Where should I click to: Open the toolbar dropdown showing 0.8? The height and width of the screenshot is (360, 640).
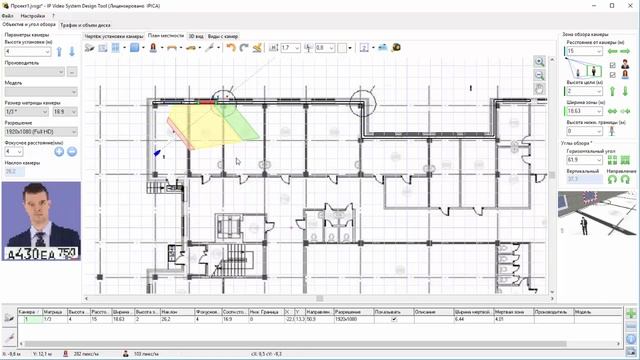pos(331,48)
